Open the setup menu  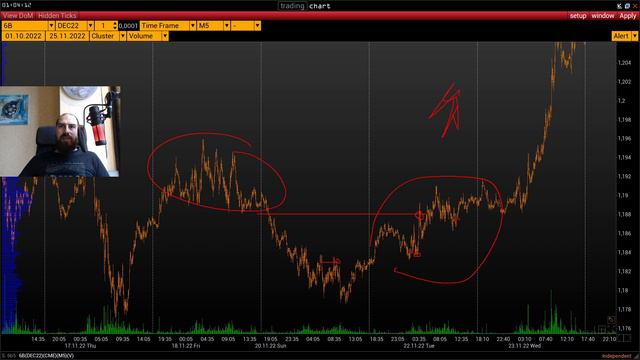click(578, 16)
